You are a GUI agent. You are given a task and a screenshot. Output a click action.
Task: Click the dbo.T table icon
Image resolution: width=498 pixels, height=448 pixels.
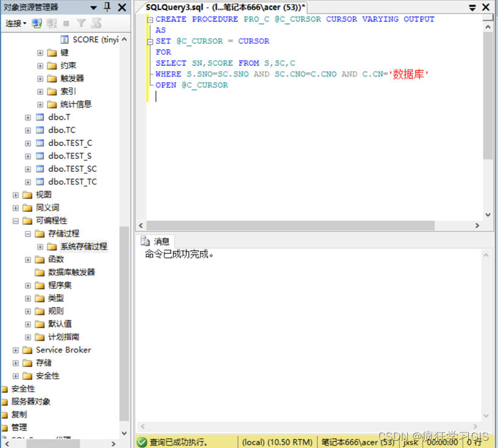(40, 117)
